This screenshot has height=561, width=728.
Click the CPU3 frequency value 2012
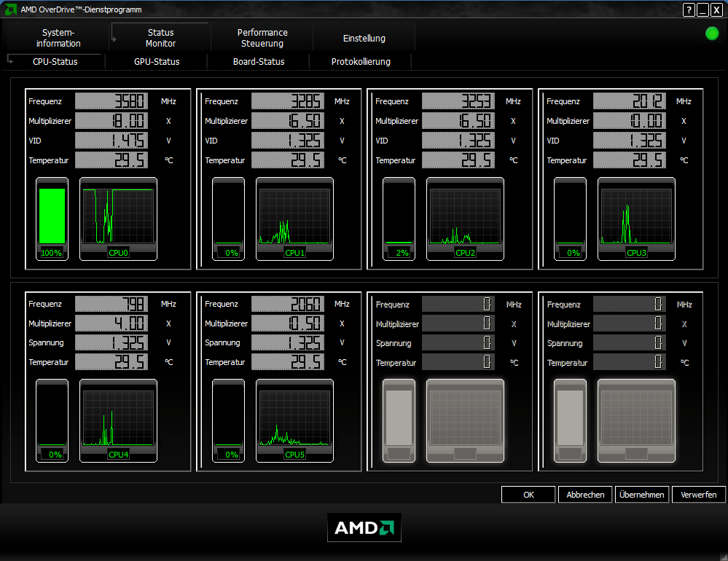[x=630, y=101]
